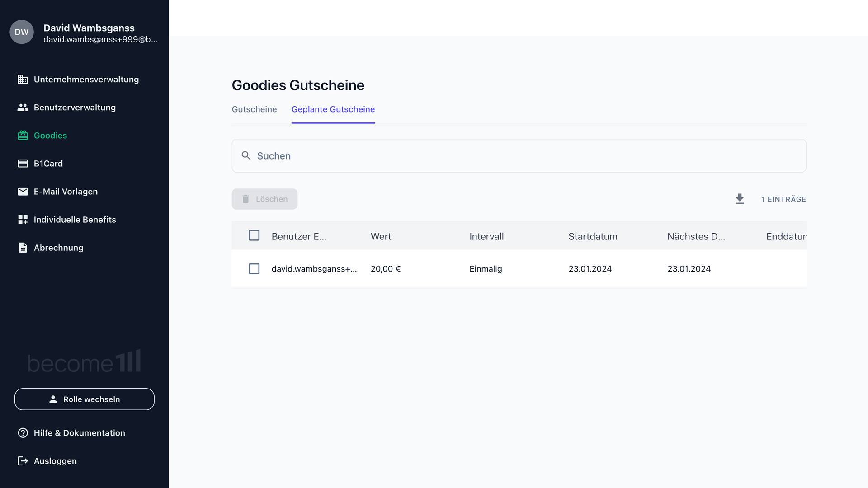Viewport: 868px width, 488px height.
Task: Select the Geplante Gutscheine tab
Action: 333,109
